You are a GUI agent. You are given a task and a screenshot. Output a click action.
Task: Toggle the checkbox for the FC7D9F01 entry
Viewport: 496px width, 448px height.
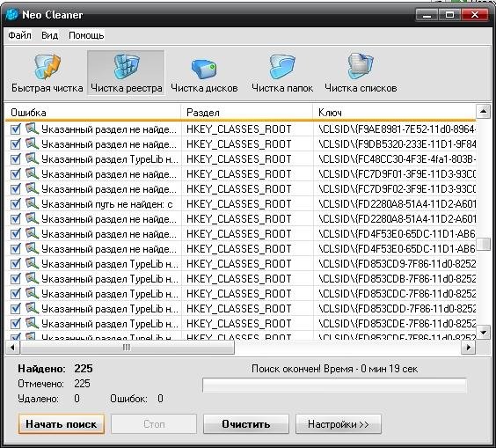[16, 173]
